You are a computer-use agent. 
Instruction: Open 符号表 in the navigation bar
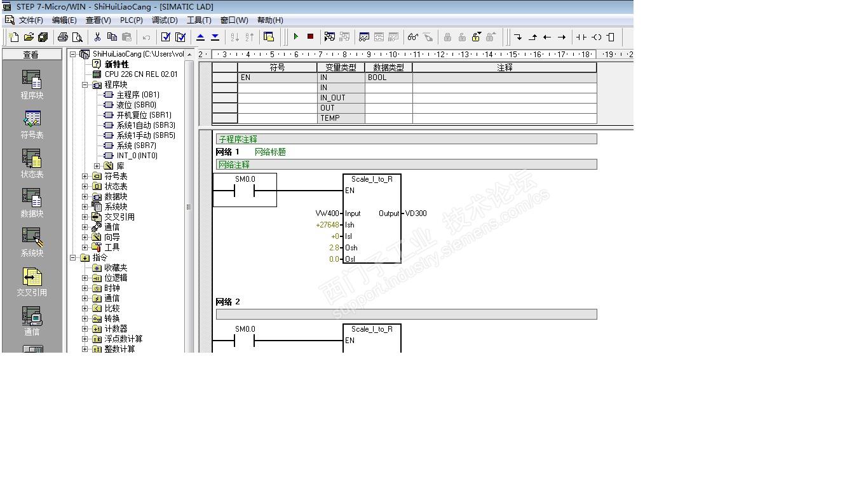[x=32, y=125]
